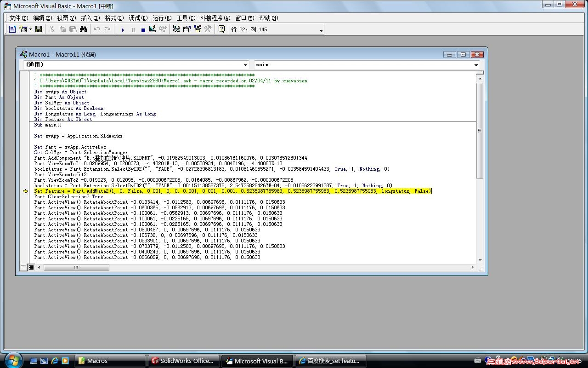Viewport: 588px width, 368px height.
Task: Click the horizontal scrollbar thumb in code window
Action: 76,267
